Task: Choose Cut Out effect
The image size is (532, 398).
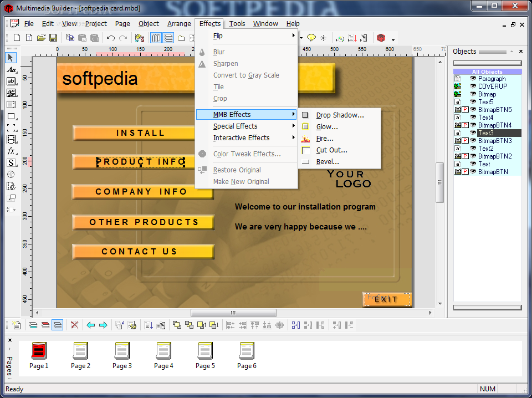Action: point(340,150)
